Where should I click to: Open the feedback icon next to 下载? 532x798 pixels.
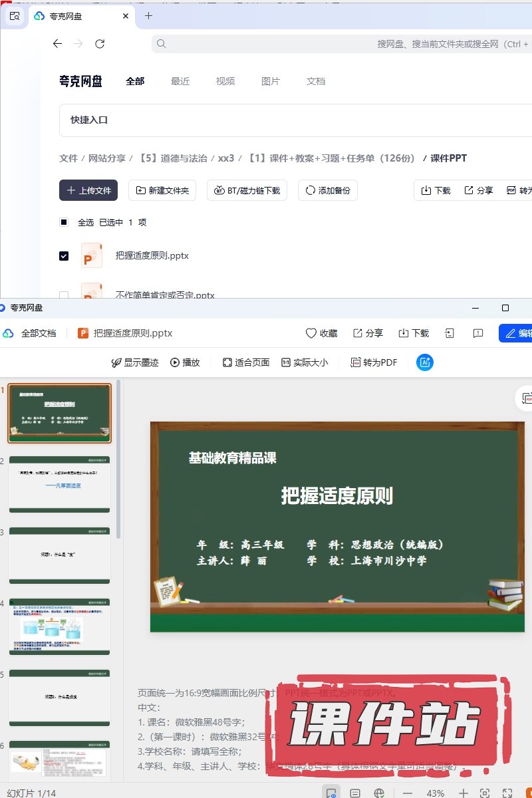pyautogui.click(x=477, y=333)
